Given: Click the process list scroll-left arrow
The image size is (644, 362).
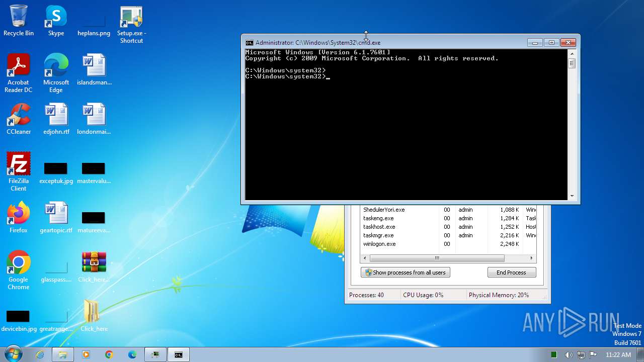Looking at the screenshot, I should (x=365, y=258).
